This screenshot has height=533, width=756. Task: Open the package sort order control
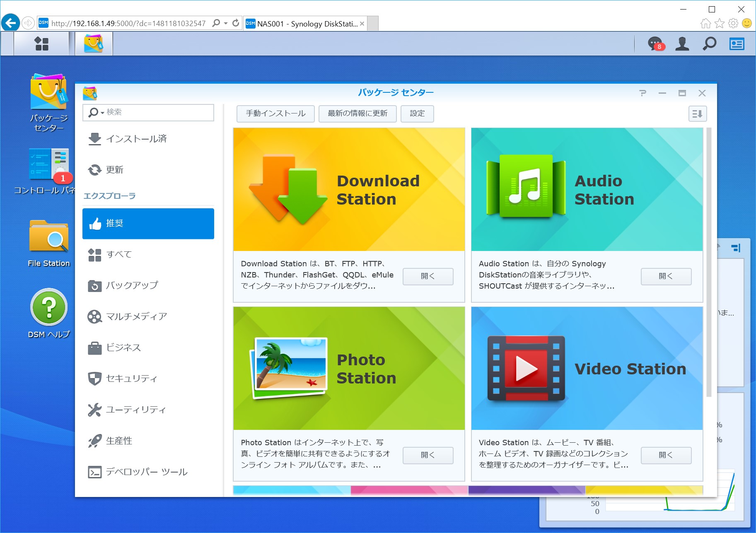698,113
